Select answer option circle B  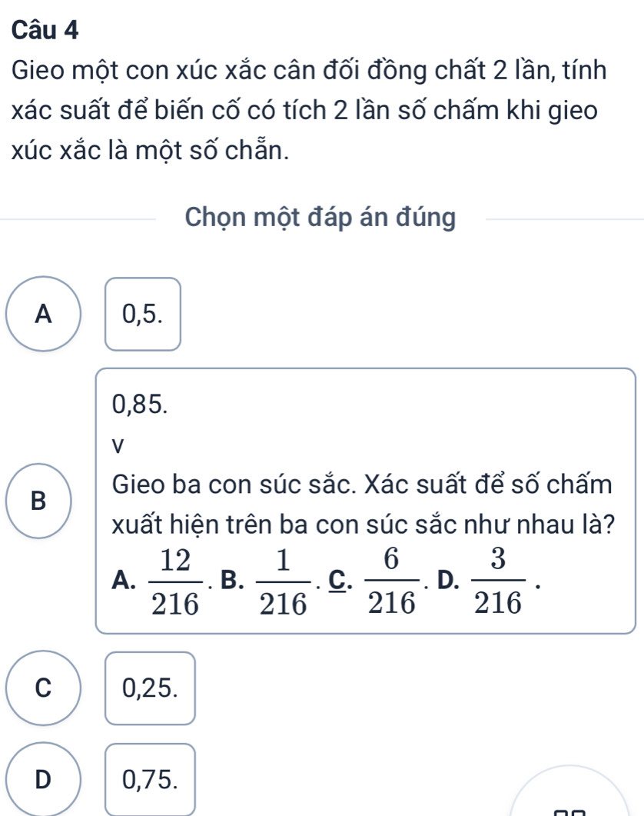click(x=45, y=501)
